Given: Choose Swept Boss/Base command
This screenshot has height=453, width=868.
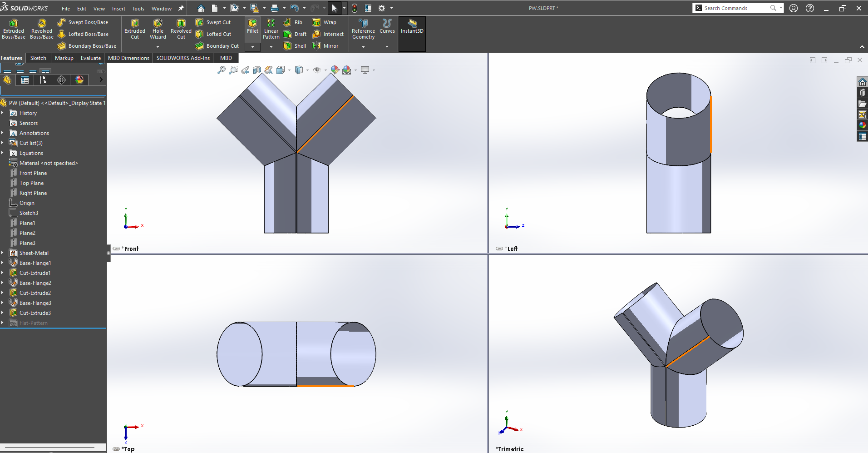Looking at the screenshot, I should (83, 22).
